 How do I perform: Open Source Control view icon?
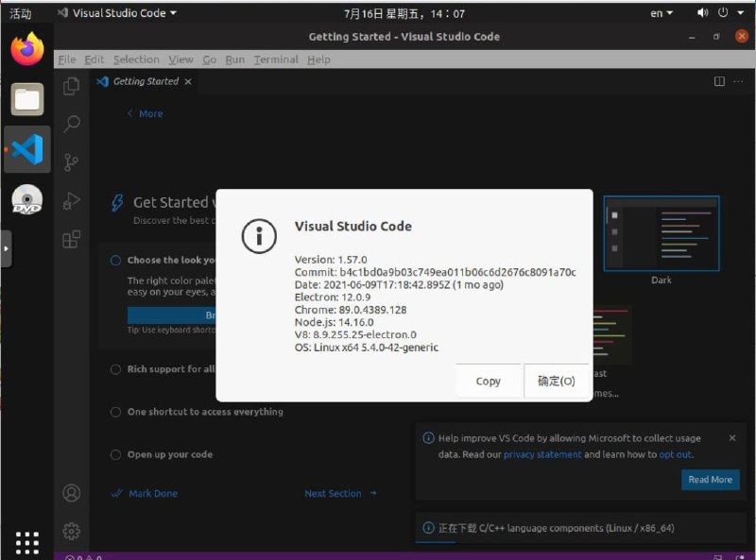click(71, 162)
